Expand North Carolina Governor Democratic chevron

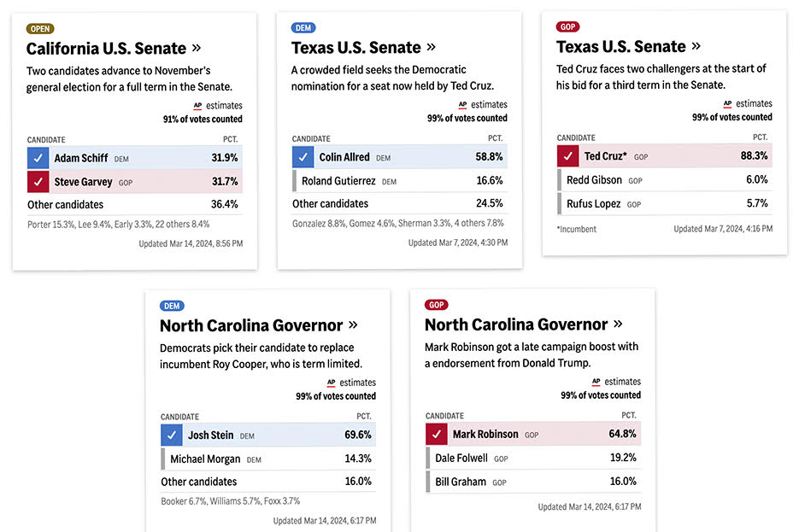tap(353, 325)
